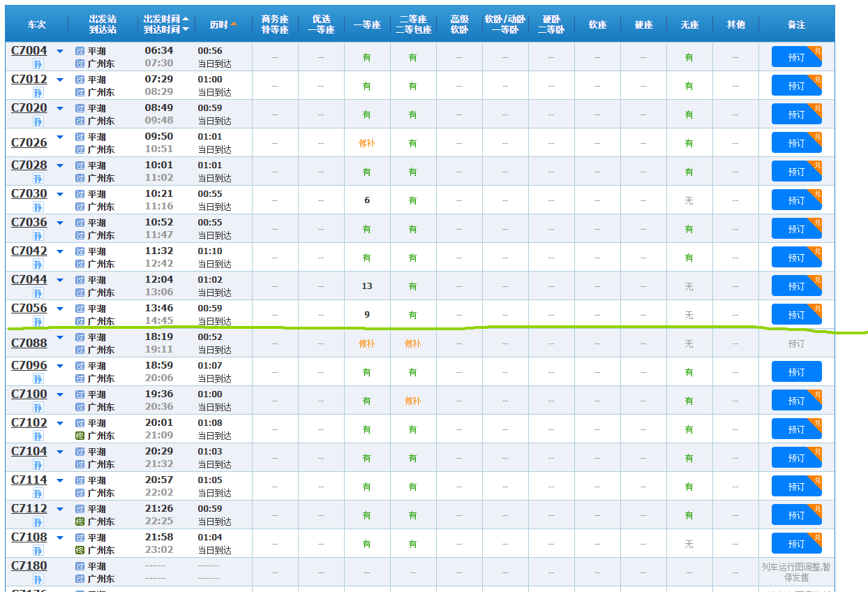Click the 静 icon under train C7012
The image size is (868, 592).
[x=38, y=93]
